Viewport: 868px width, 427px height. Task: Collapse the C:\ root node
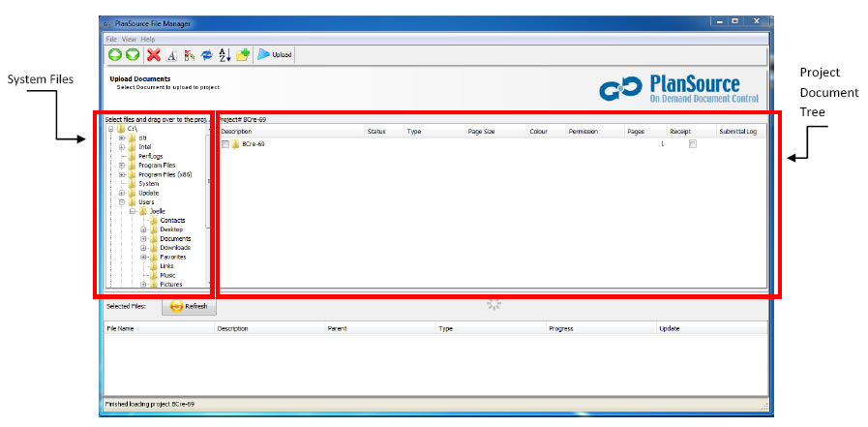click(x=110, y=129)
